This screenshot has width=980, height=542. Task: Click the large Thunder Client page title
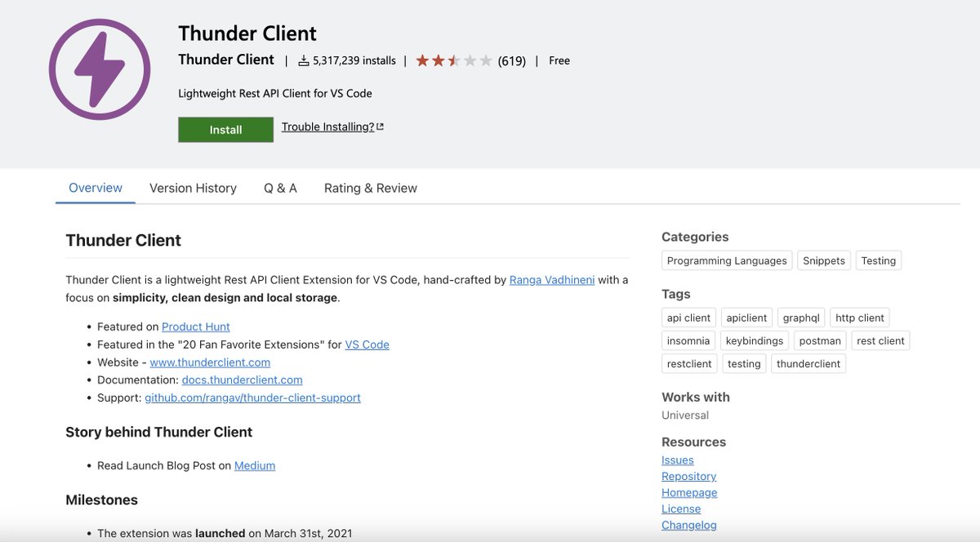tap(247, 33)
